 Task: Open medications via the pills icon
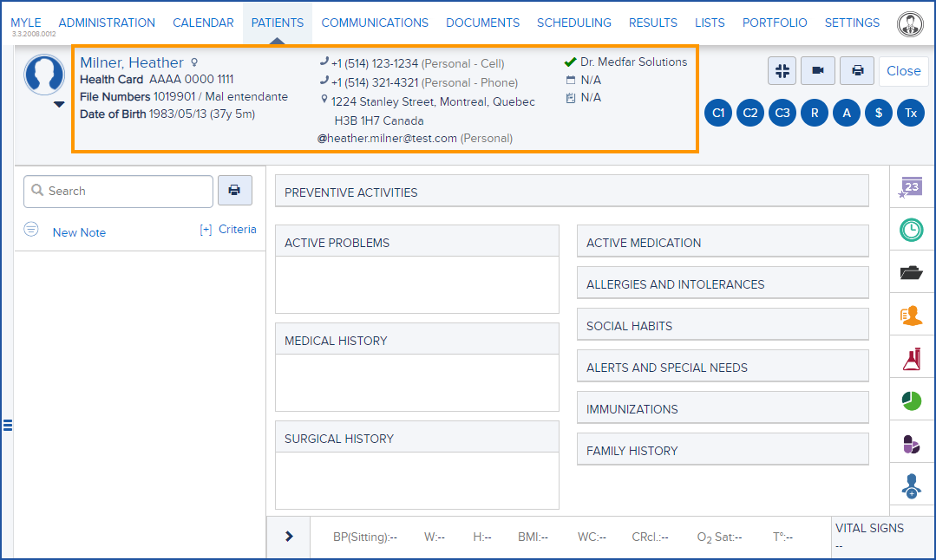tap(912, 444)
